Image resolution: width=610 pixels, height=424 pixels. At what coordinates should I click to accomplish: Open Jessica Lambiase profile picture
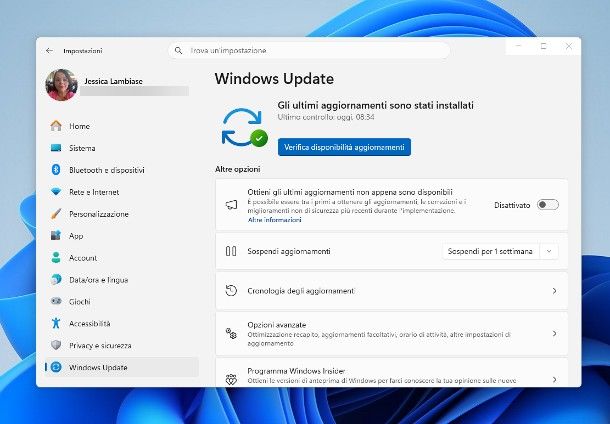pos(61,85)
